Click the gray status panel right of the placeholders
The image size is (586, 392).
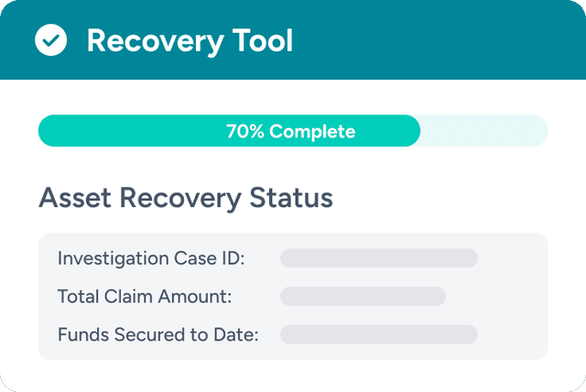click(x=513, y=297)
